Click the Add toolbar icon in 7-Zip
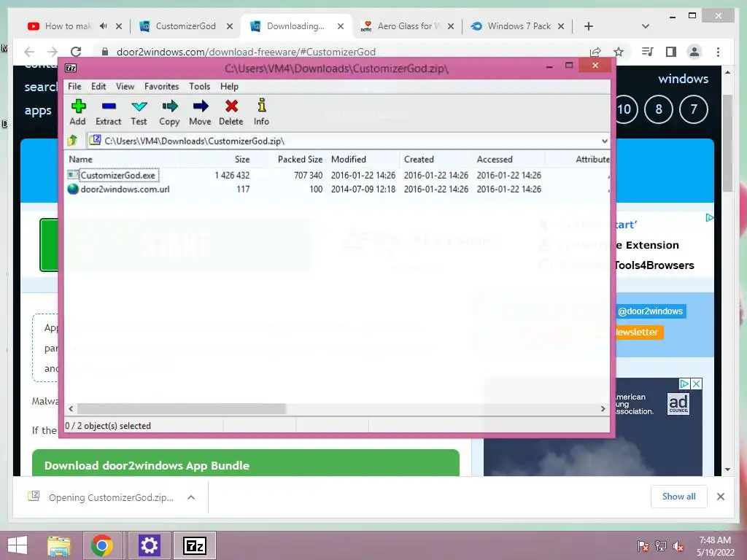747x560 pixels. coord(77,112)
